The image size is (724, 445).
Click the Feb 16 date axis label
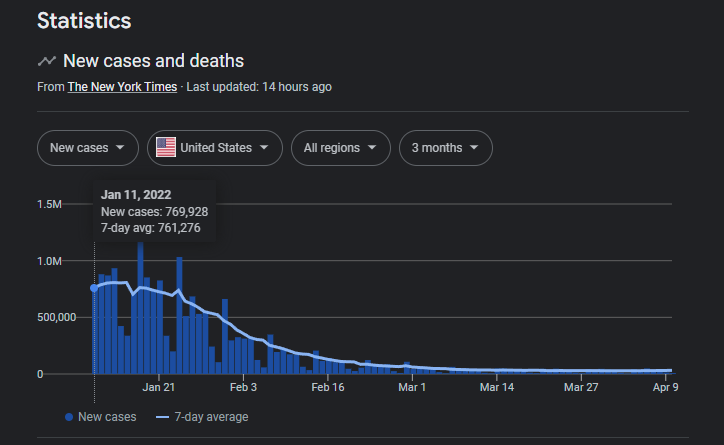(x=328, y=387)
